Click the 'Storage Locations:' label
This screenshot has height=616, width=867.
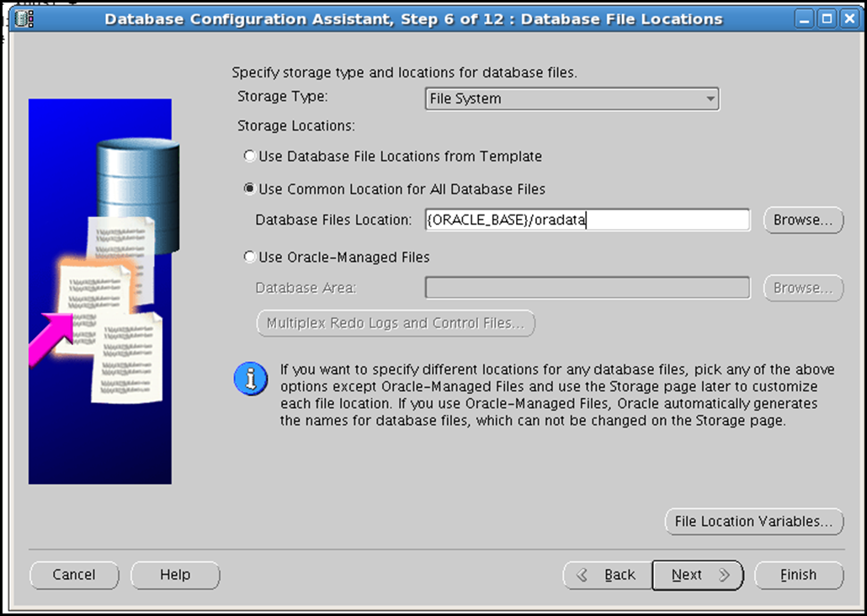click(295, 125)
